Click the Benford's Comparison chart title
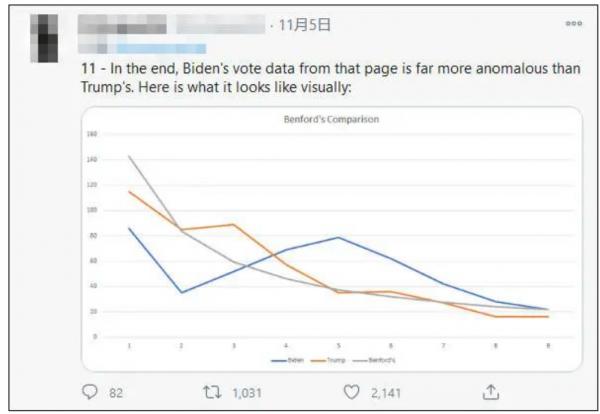This screenshot has width=600, height=414. pyautogui.click(x=331, y=120)
